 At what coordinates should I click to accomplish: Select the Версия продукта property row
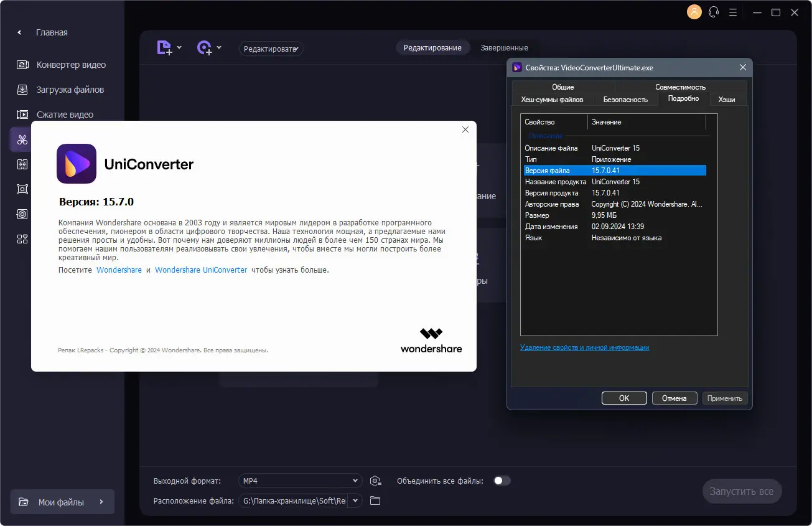(614, 193)
